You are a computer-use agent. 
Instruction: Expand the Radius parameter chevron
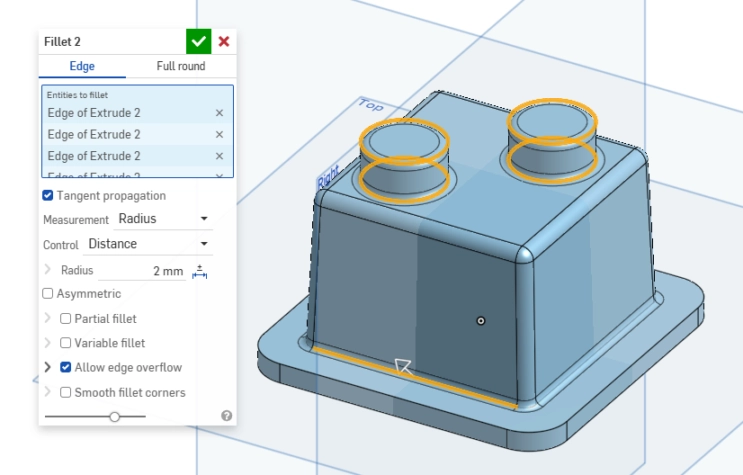tap(47, 270)
